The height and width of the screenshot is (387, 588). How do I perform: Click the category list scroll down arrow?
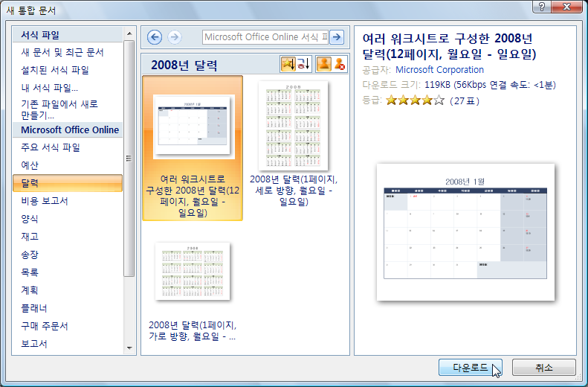[129, 348]
